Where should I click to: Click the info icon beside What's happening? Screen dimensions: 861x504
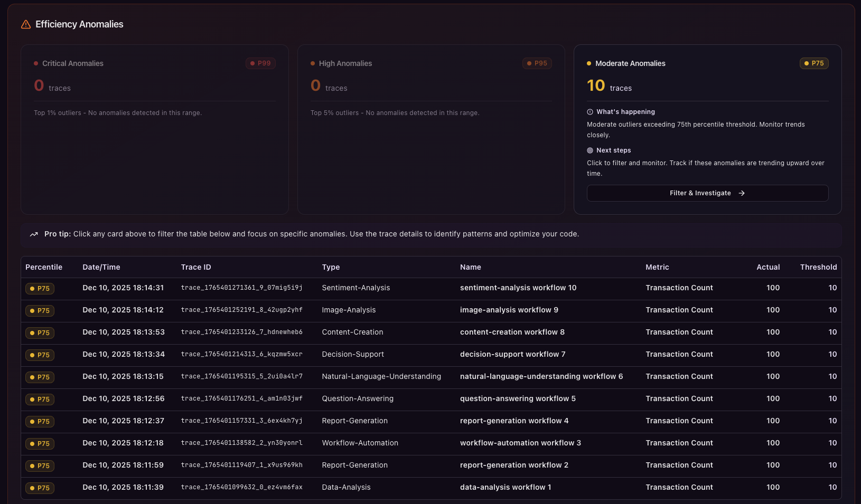590,112
